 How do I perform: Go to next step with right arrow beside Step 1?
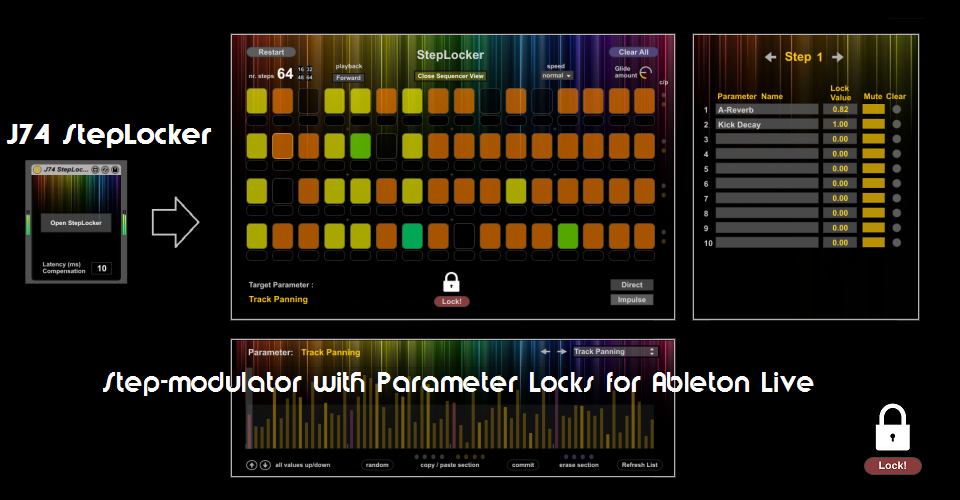click(838, 57)
